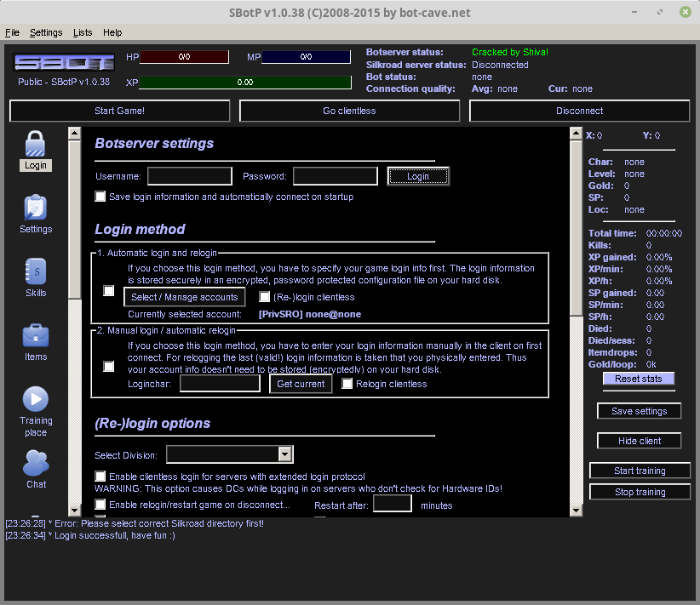Click sidebar scrollbar up arrow
Image resolution: width=700 pixels, height=605 pixels.
(x=75, y=133)
